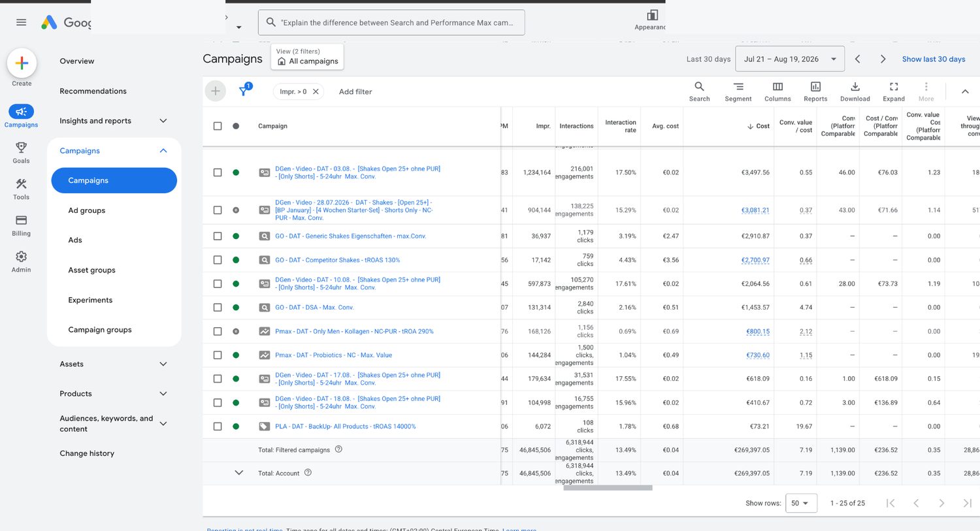Expand the table to full screen
980x531 pixels.
click(894, 91)
